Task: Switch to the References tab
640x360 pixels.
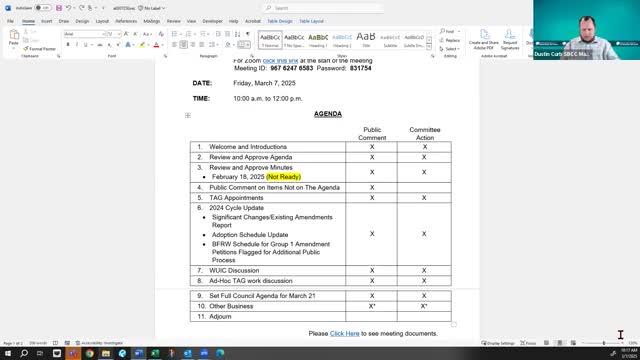Action: (126, 21)
